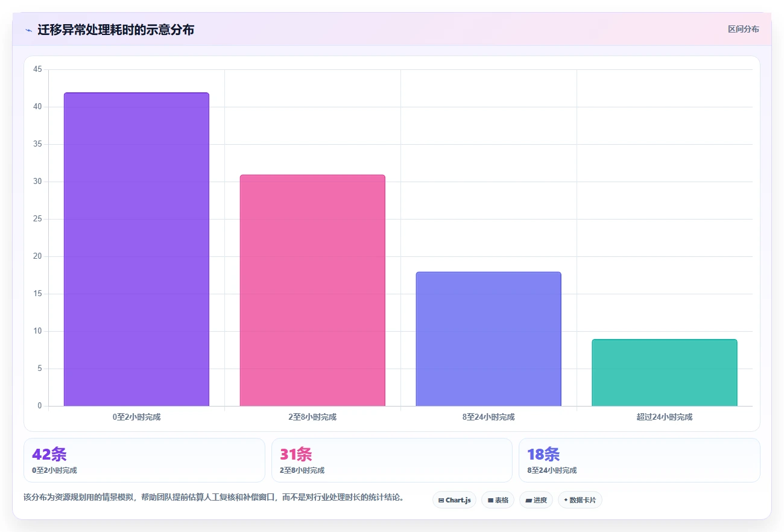This screenshot has width=784, height=532.
Task: Click the 区间分布 label
Action: point(743,29)
